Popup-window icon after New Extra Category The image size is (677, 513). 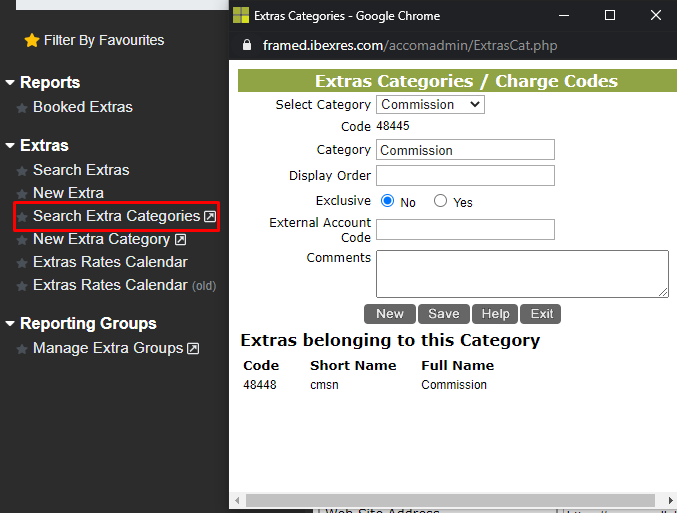tap(180, 240)
